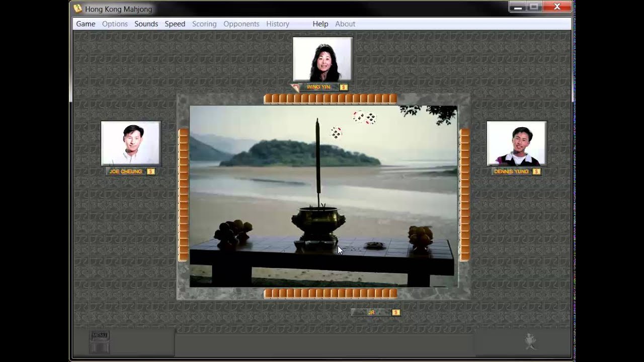Open the Help menu
This screenshot has width=644, height=362.
click(320, 24)
